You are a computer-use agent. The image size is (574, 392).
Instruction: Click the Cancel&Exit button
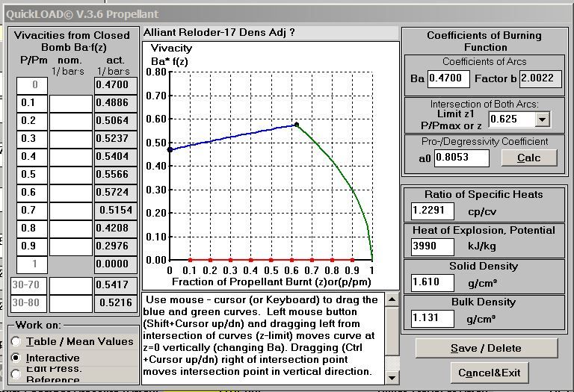(x=490, y=373)
